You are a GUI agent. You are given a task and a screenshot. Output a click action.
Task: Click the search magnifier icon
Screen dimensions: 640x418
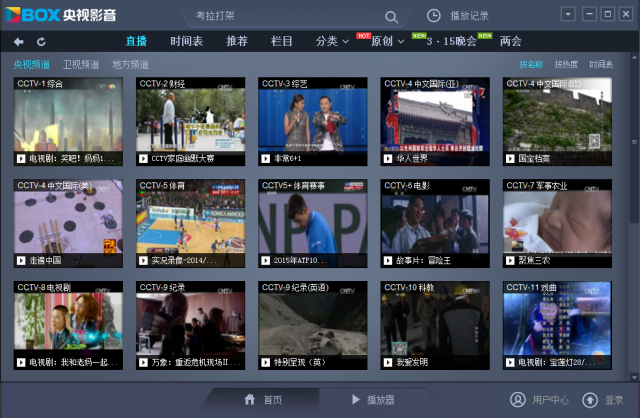coord(391,17)
